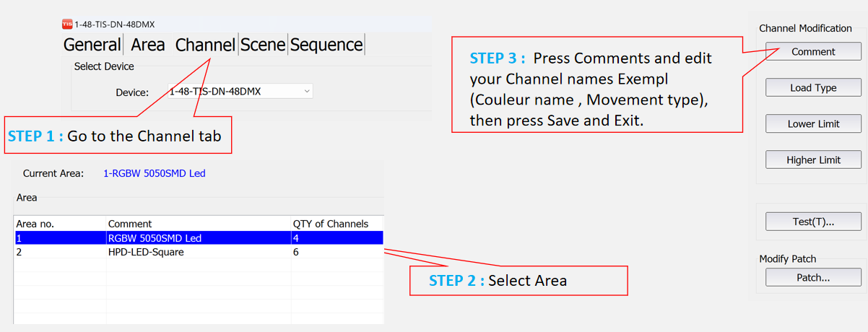The image size is (868, 332).
Task: Open the Lower Limit setting
Action: tap(813, 124)
